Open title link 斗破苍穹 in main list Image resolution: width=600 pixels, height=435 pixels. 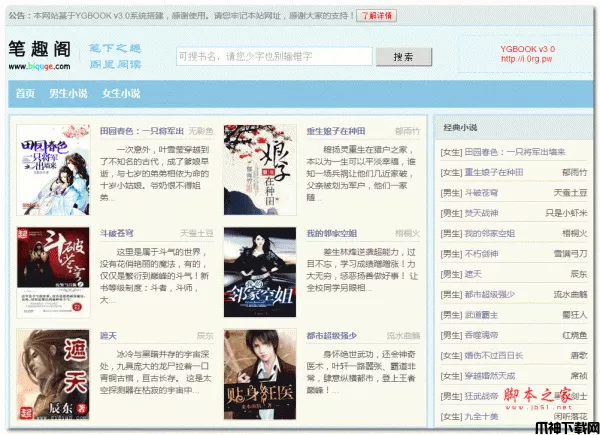(x=116, y=233)
